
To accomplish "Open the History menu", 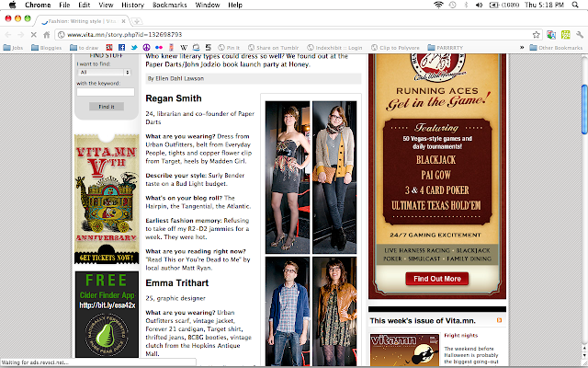I will 132,5.
